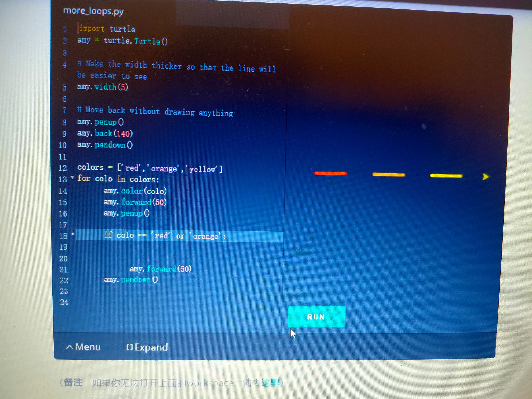Click the orange line segment on canvas
Image resolution: width=532 pixels, height=399 pixels.
[x=389, y=174]
